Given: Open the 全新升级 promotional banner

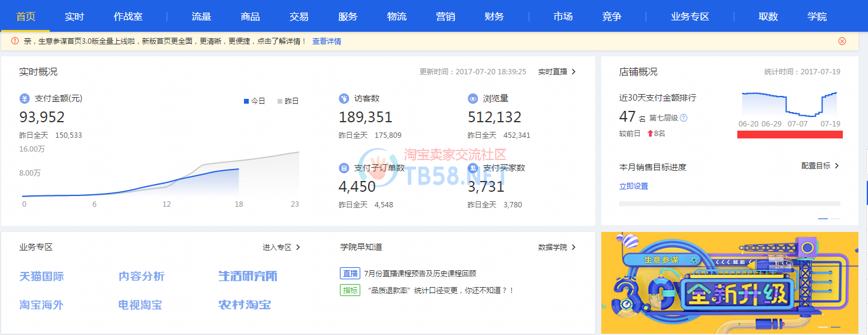Looking at the screenshot, I should click(x=730, y=283).
